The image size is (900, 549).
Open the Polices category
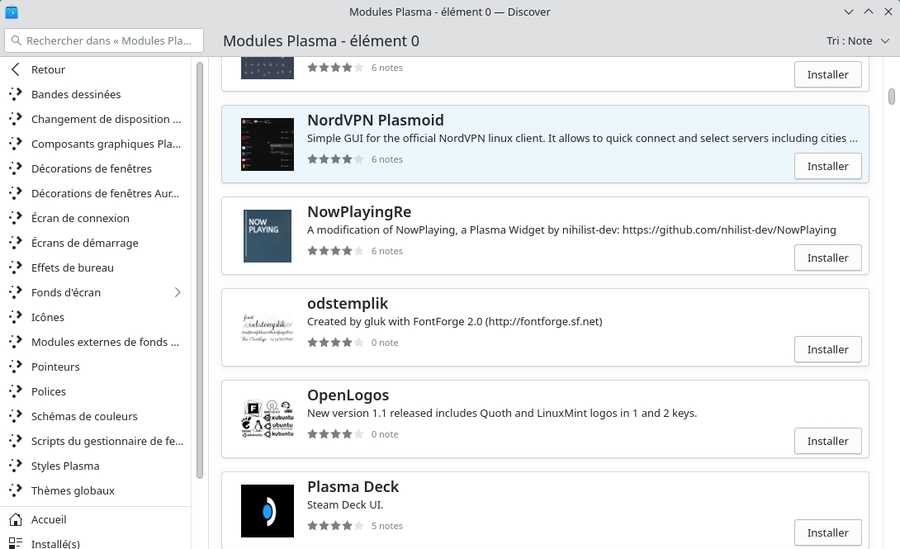(48, 392)
